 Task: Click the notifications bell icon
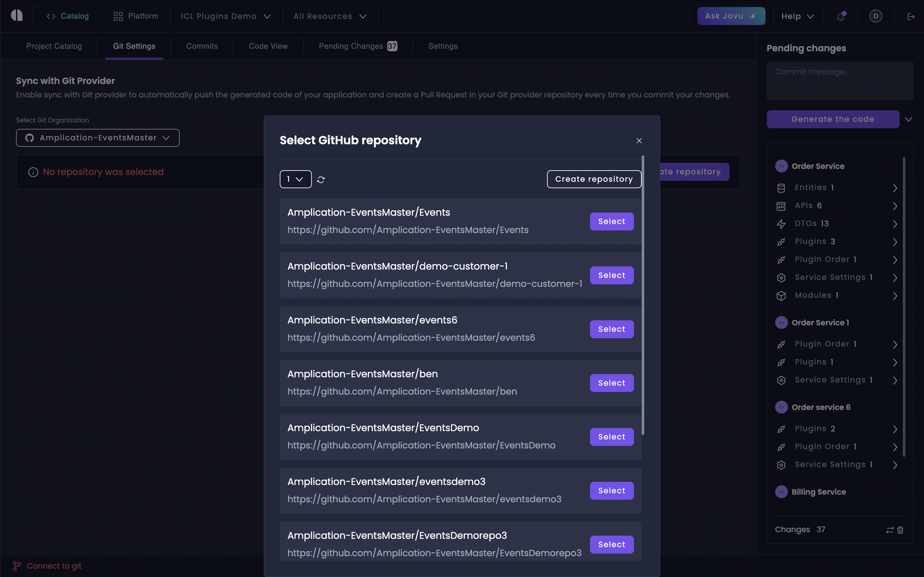tap(840, 16)
